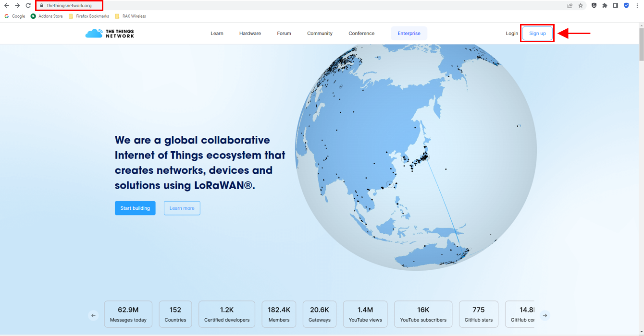
Task: Go to the Forum nav item
Action: tap(284, 34)
